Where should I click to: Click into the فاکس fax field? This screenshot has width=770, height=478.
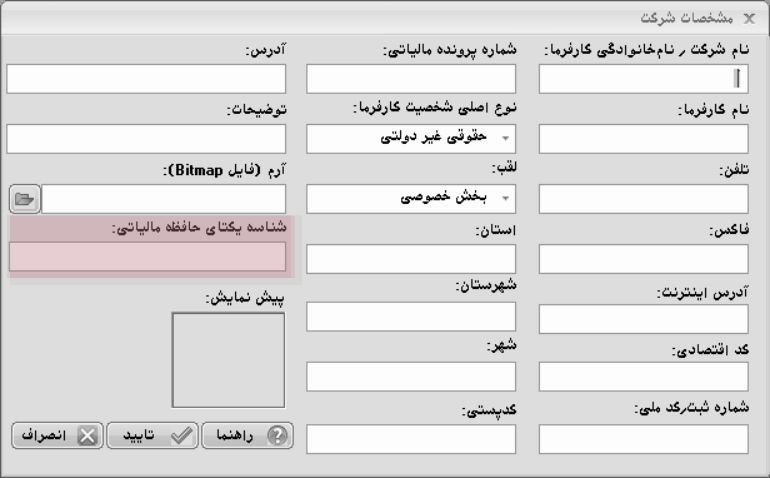(x=643, y=258)
